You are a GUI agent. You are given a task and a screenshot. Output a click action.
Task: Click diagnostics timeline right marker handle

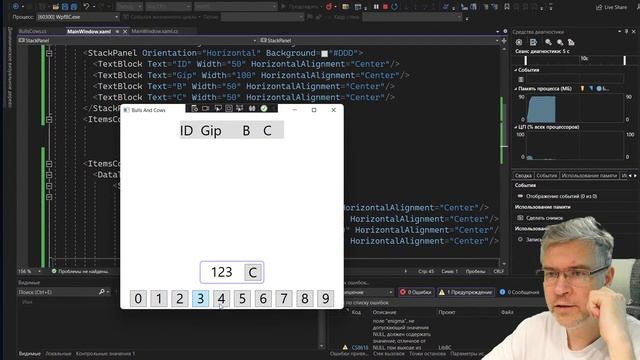(x=624, y=60)
